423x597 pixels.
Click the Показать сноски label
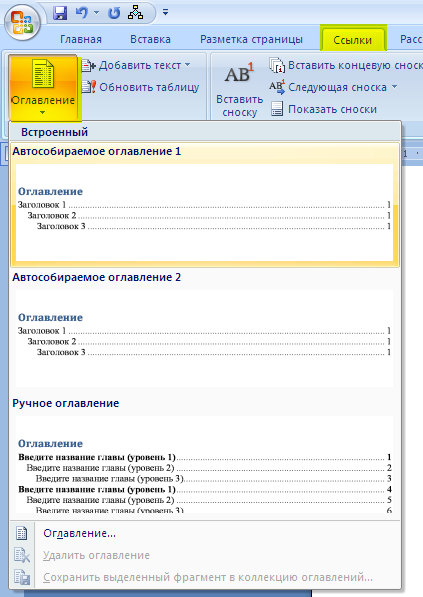coord(332,109)
